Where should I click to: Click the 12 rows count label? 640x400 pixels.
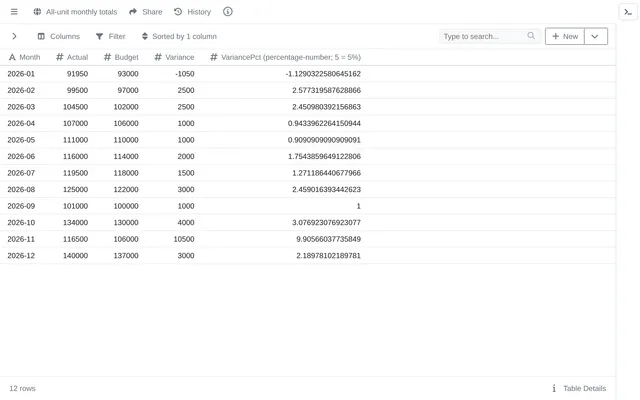tap(22, 388)
